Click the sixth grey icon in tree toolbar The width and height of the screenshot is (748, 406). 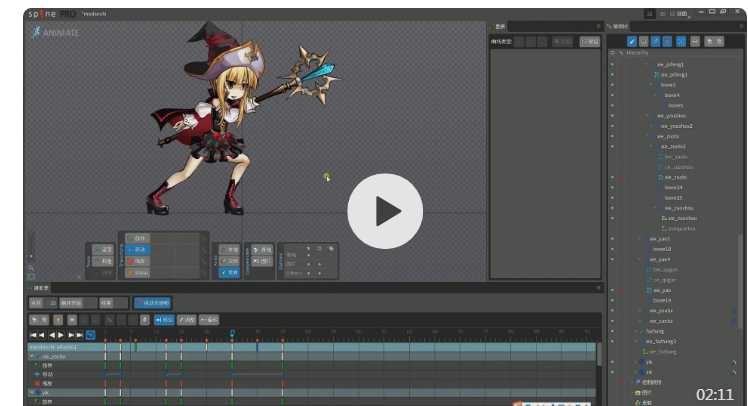695,42
